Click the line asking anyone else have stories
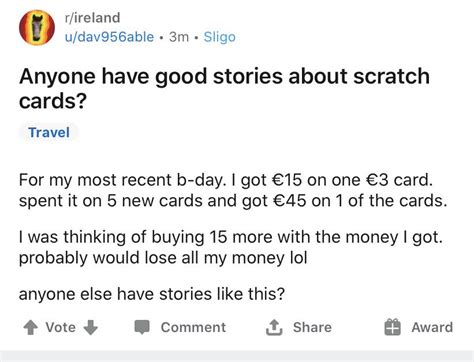This screenshot has height=362, width=474. point(152,294)
